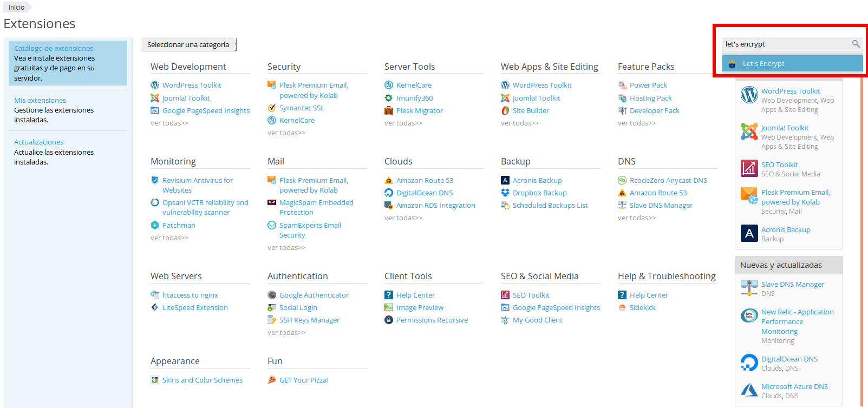The image size is (868, 408).
Task: Click the right page scrollbar
Action: (862, 241)
